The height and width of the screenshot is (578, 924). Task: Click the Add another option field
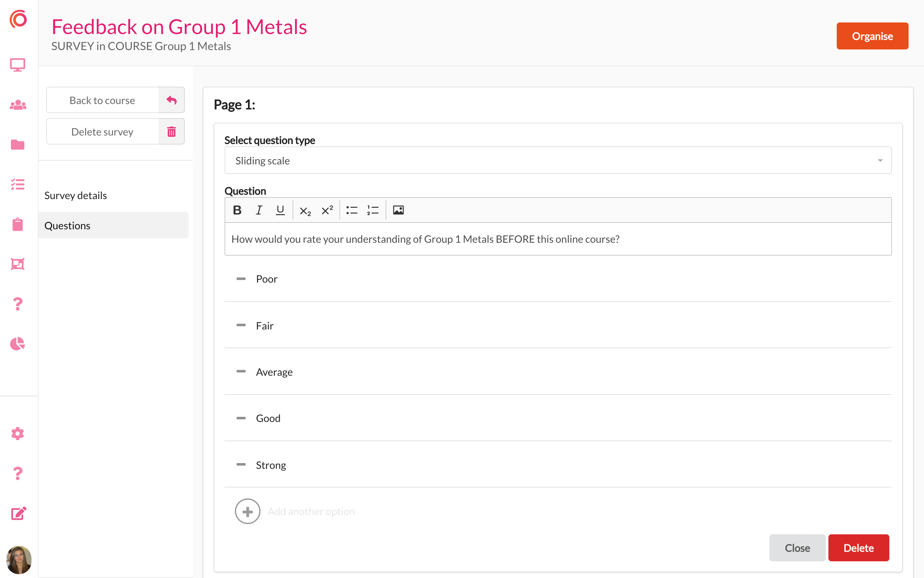311,512
